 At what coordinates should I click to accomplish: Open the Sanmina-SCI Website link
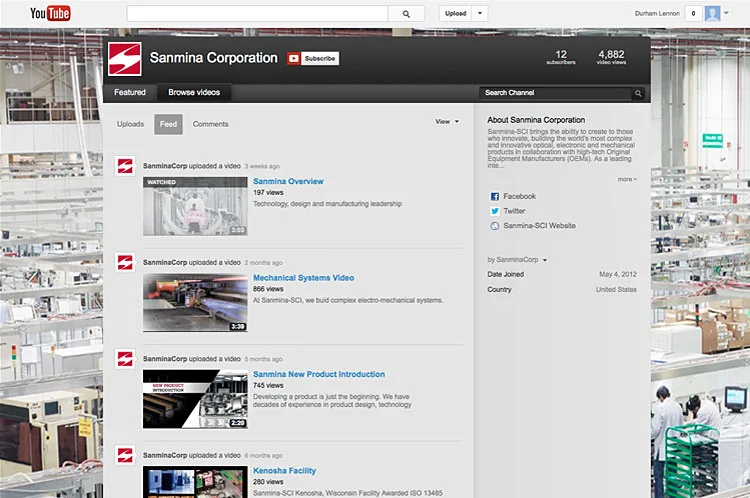[540, 226]
